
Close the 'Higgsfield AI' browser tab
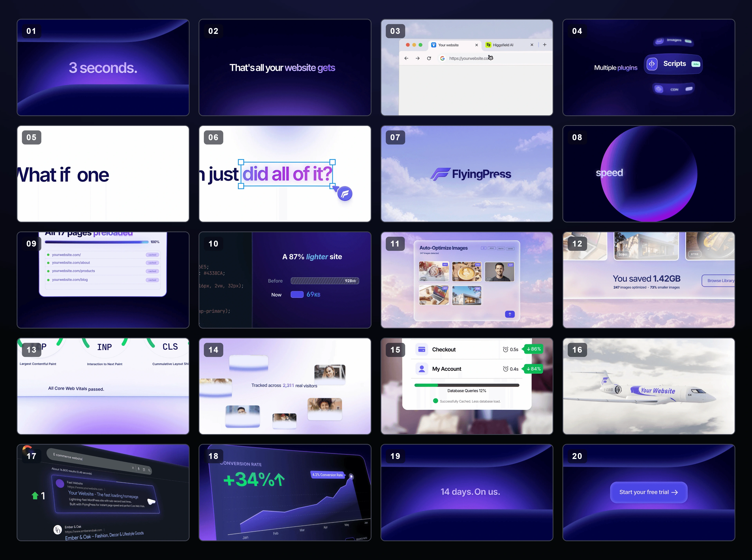pos(532,45)
